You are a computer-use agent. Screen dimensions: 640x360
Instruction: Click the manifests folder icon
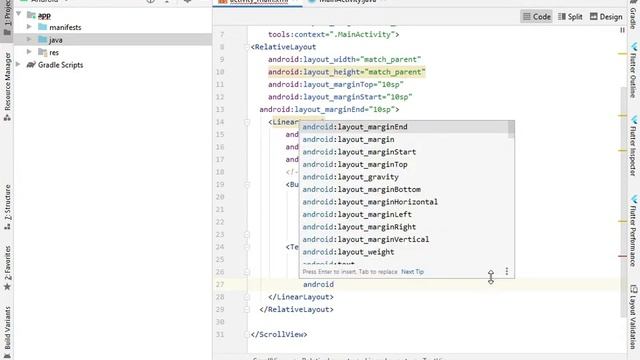coord(42,27)
